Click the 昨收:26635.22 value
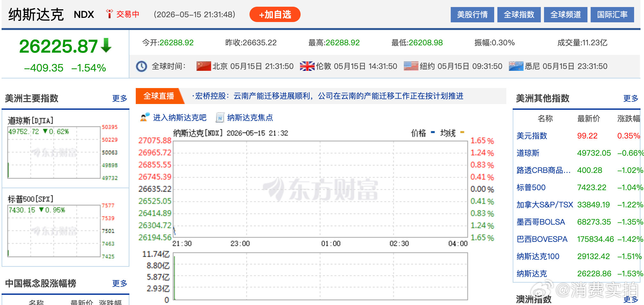 [x=251, y=43]
